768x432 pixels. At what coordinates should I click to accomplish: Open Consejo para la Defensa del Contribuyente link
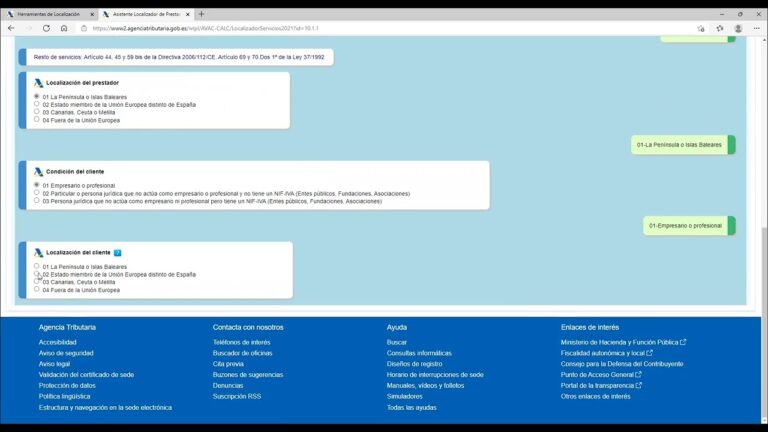pyautogui.click(x=622, y=363)
